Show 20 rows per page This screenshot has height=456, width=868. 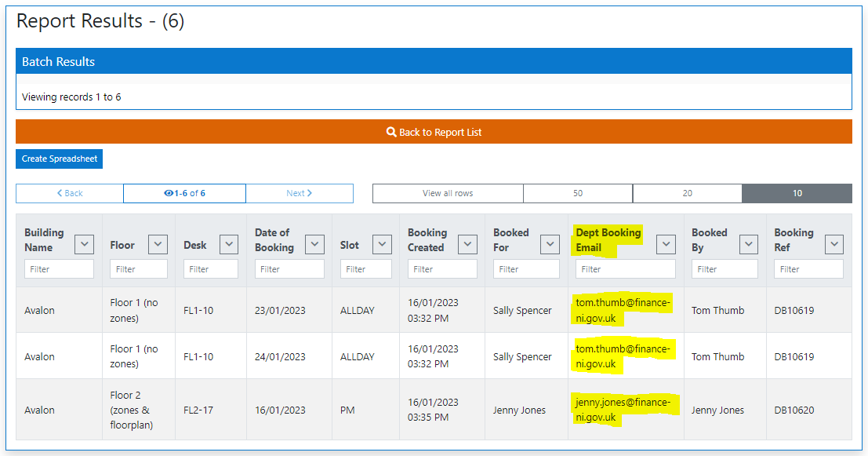pos(687,193)
